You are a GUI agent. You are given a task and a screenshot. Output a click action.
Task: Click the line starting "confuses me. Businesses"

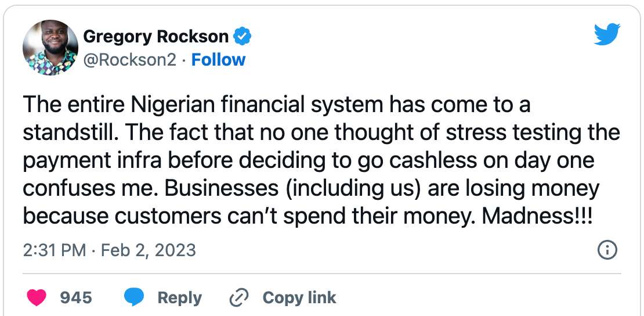311,188
